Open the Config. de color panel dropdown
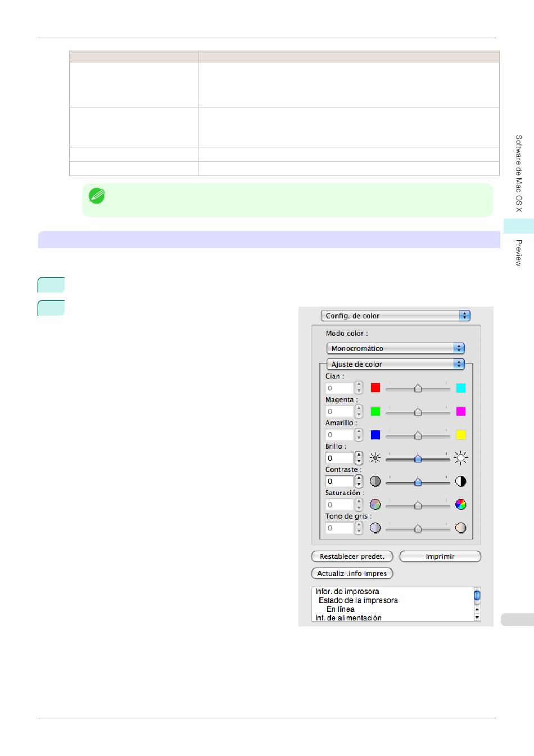 (x=395, y=316)
